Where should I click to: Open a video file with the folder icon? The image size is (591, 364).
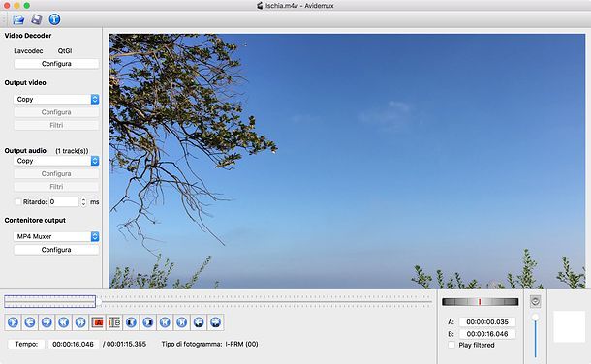[x=18, y=19]
